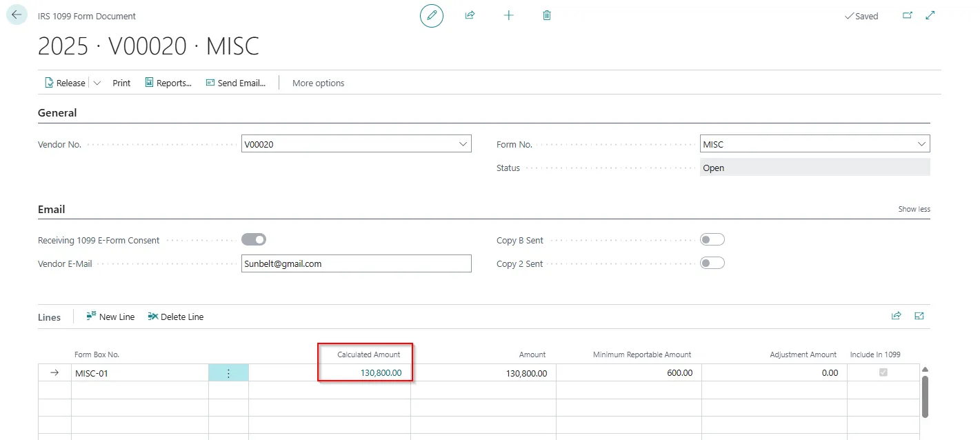This screenshot has height=440, width=980.
Task: Click the expand page arrows icon
Action: tap(930, 15)
